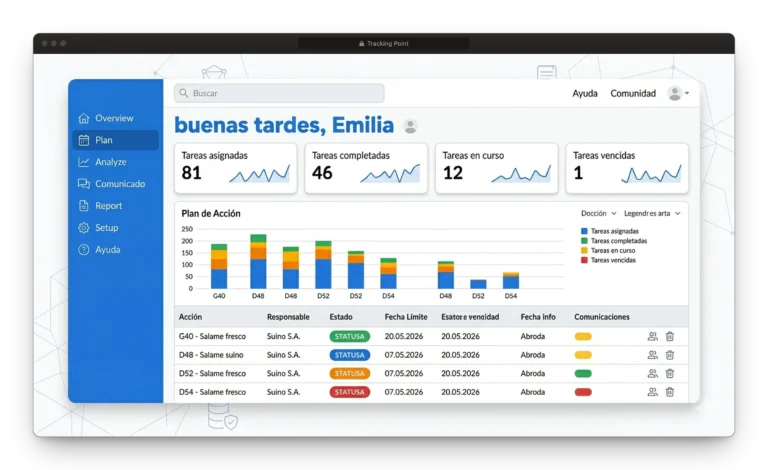Open Comunidad in the top navigation
Viewport: 768px width, 470px height.
point(633,93)
